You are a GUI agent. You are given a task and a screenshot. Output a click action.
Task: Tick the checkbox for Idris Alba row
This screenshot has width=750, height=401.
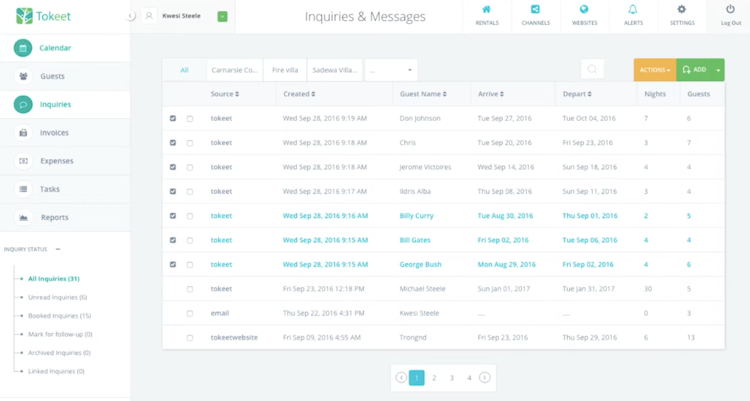tap(190, 192)
